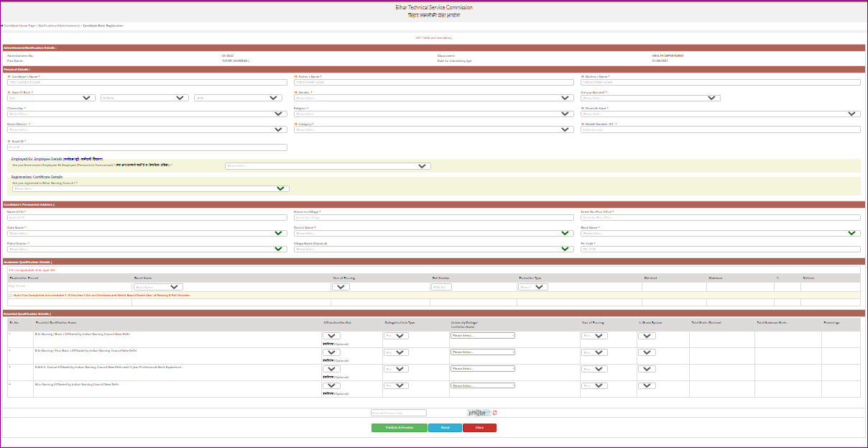The height and width of the screenshot is (448, 868).
Task: Open the Citizenship dropdown list
Action: tap(147, 114)
